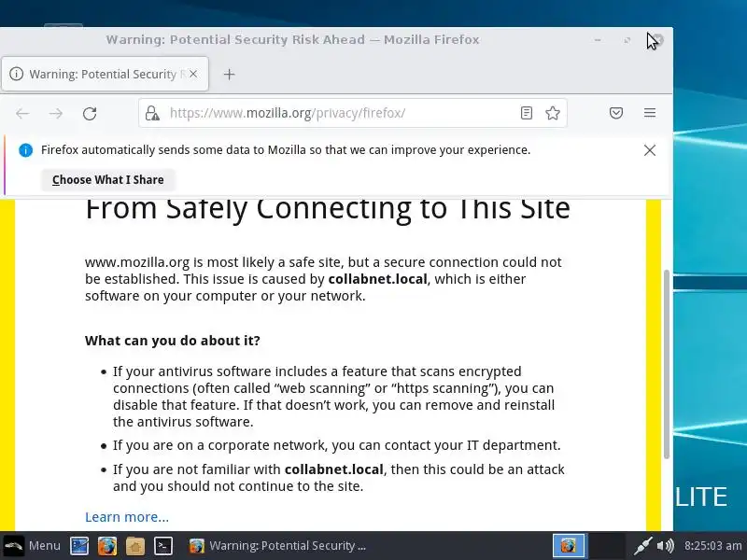Reload the current page
747x560 pixels.
coord(90,113)
